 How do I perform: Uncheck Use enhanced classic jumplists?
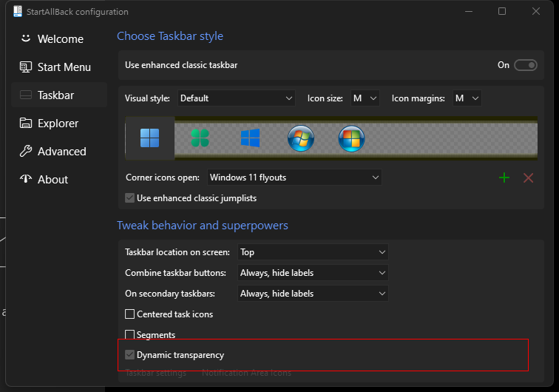(130, 198)
